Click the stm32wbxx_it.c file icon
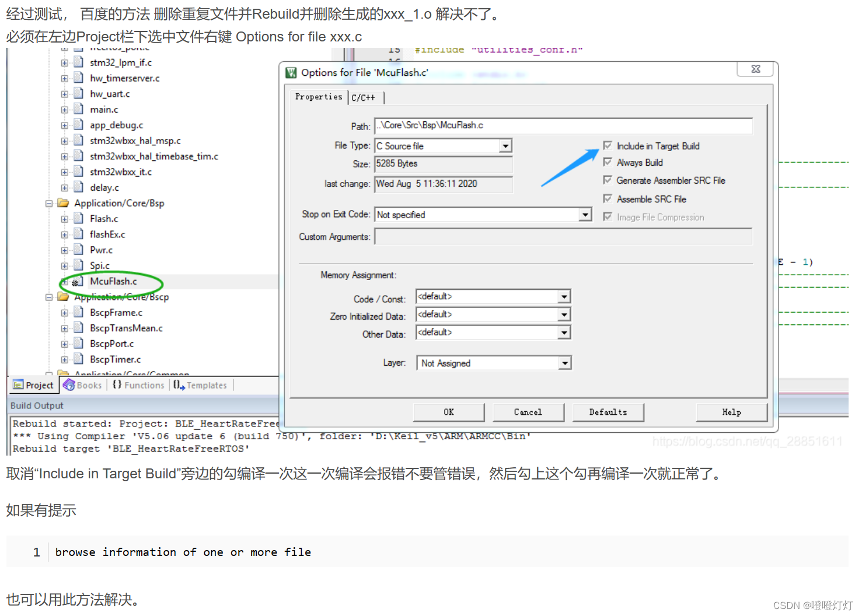Viewport: 862px width, 616px height. pos(79,171)
